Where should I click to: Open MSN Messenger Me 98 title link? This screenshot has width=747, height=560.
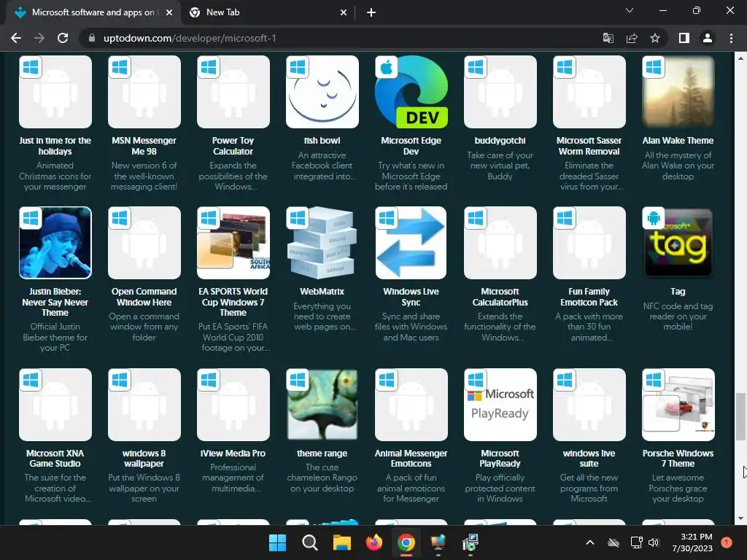coord(144,146)
